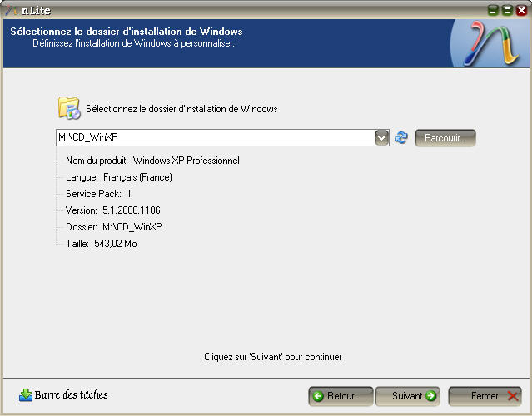Click the refresh arrows icon beside path field
The image size is (532, 416).
tap(401, 137)
